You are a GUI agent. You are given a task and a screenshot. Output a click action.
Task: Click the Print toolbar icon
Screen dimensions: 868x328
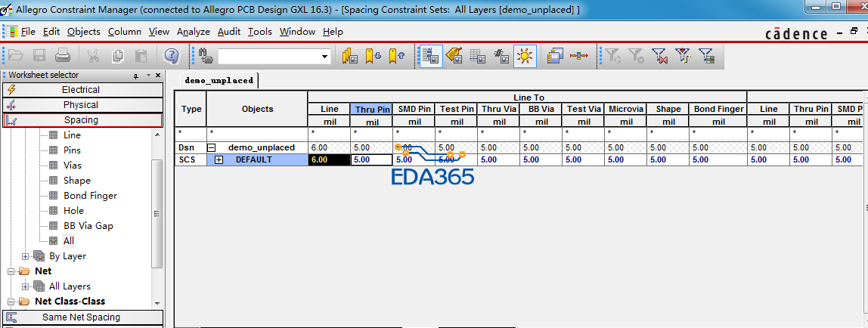63,55
